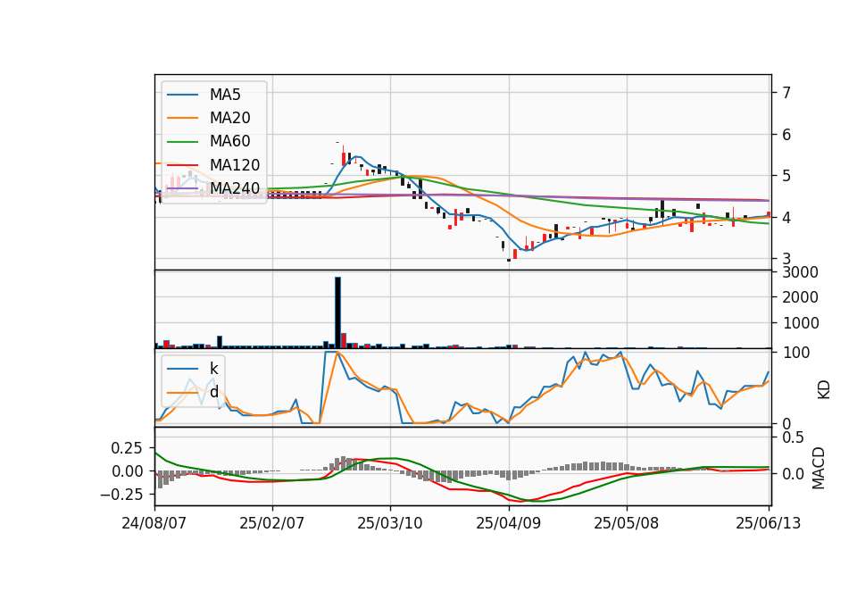Screen dimensions: 857x616
Task: Click the 24/08/07 date axis label
Action: 154,523
